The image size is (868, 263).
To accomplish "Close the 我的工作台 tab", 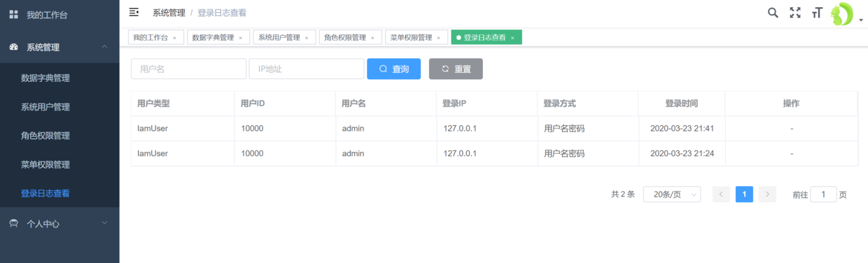I will [x=174, y=38].
